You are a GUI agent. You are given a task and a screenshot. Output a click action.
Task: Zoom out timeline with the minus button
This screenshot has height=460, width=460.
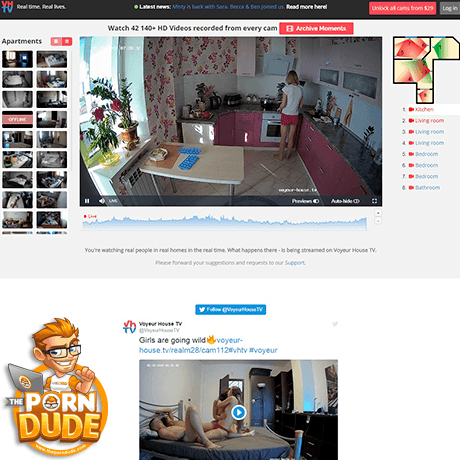point(378,221)
